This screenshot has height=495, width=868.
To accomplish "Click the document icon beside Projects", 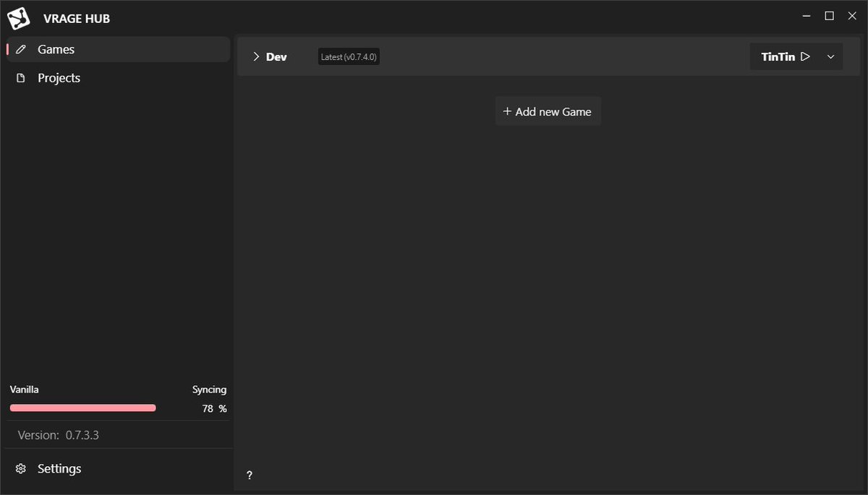I will [21, 78].
